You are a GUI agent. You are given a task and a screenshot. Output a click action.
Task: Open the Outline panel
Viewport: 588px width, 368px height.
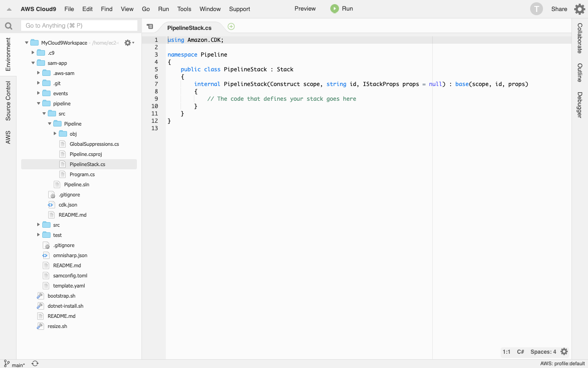click(580, 73)
